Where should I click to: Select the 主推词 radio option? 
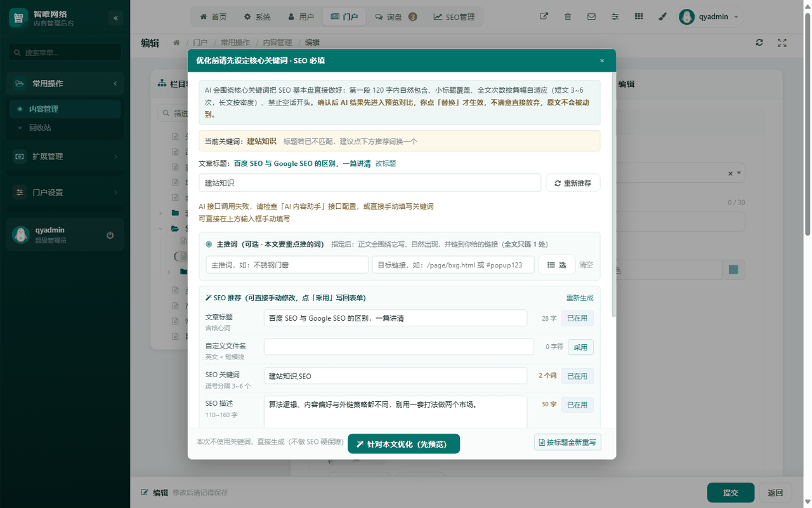tap(209, 244)
